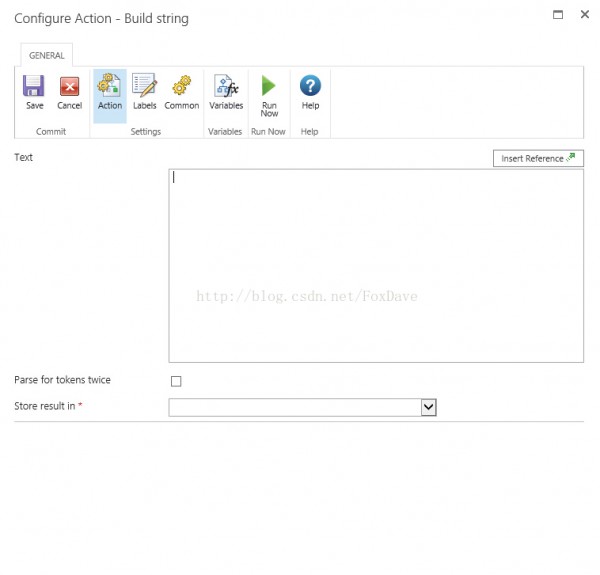
Task: Click the Insert Reference button
Action: (x=538, y=158)
